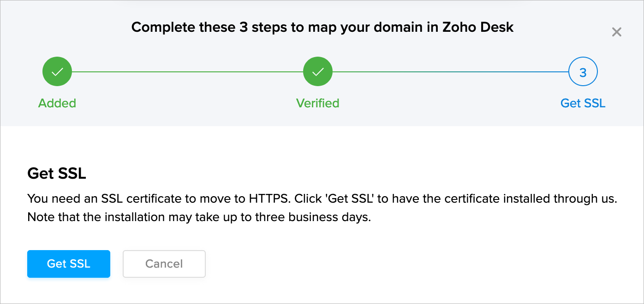Click the green checkmark above Added
Screen dimensions: 644x304
tap(57, 72)
